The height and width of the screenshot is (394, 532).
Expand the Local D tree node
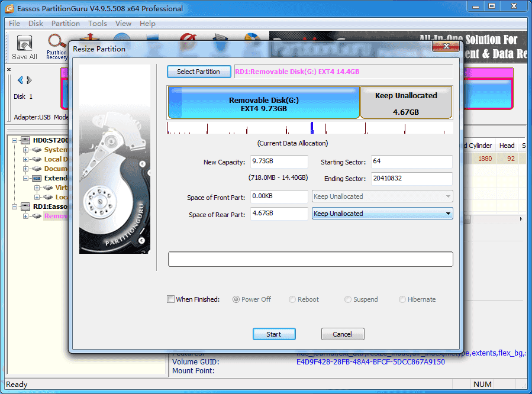click(x=25, y=159)
